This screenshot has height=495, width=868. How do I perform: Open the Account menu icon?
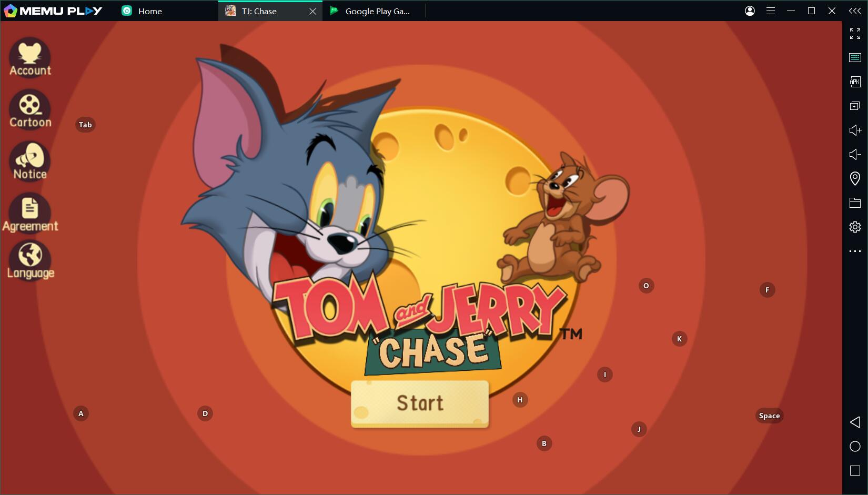point(30,57)
